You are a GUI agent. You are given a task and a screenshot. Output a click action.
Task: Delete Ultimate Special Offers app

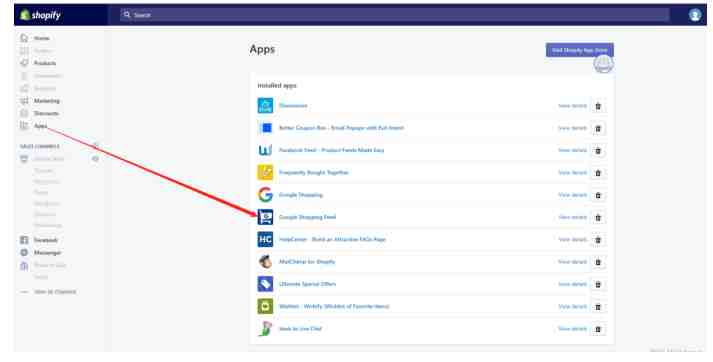click(x=598, y=284)
